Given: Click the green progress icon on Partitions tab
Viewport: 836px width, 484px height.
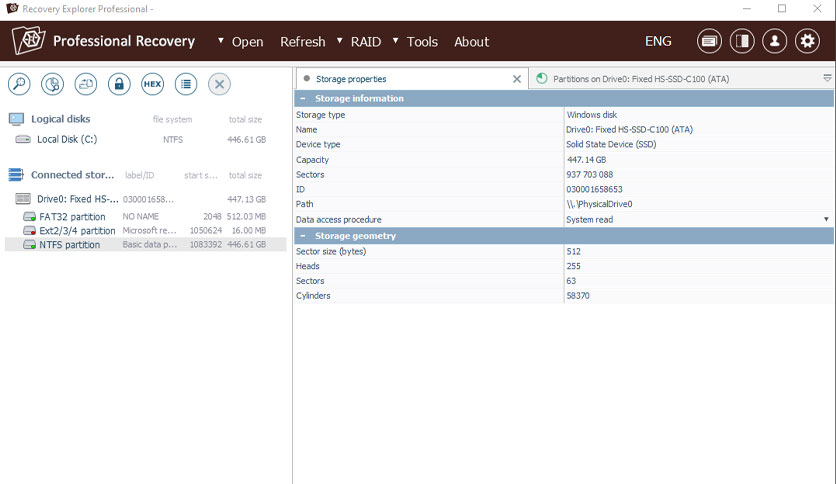Looking at the screenshot, I should tap(542, 78).
